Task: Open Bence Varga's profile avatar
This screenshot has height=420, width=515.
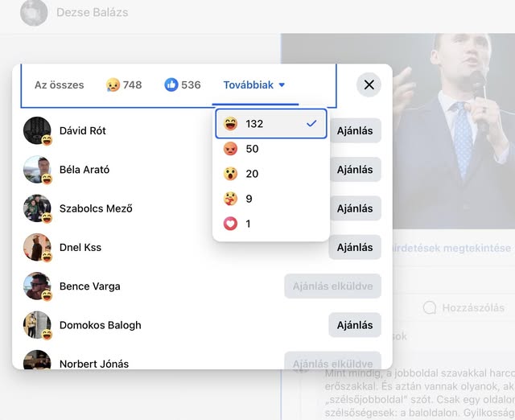Action: pyautogui.click(x=37, y=286)
